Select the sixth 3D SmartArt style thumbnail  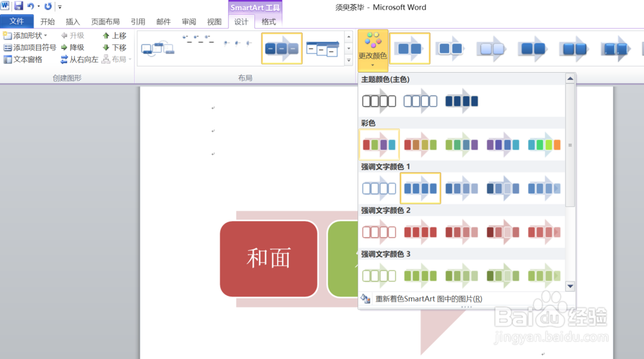(x=615, y=48)
